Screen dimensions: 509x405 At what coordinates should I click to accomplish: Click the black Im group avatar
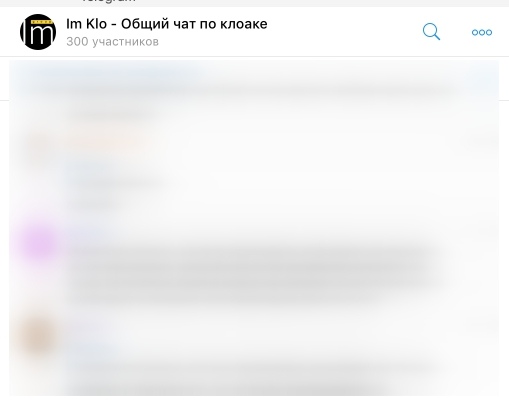pos(38,32)
